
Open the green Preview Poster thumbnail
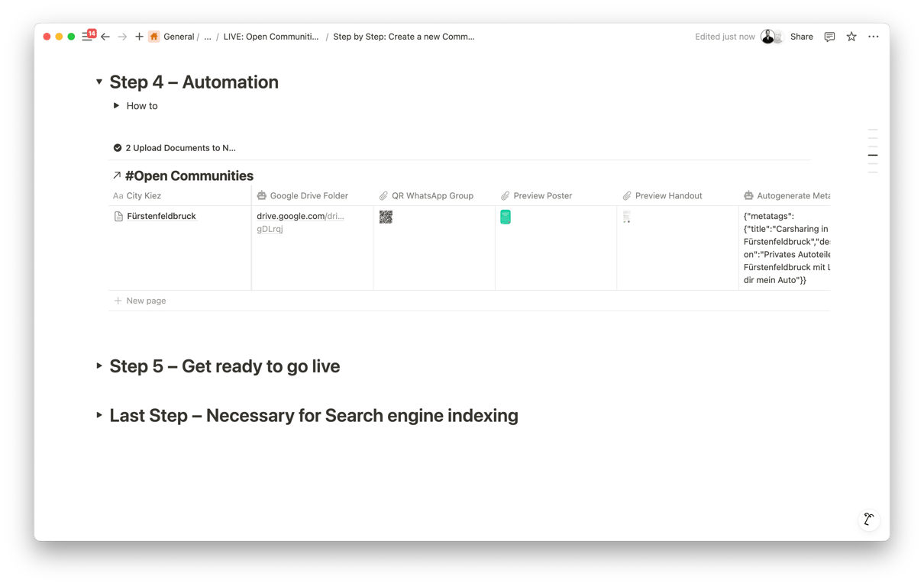(x=506, y=217)
